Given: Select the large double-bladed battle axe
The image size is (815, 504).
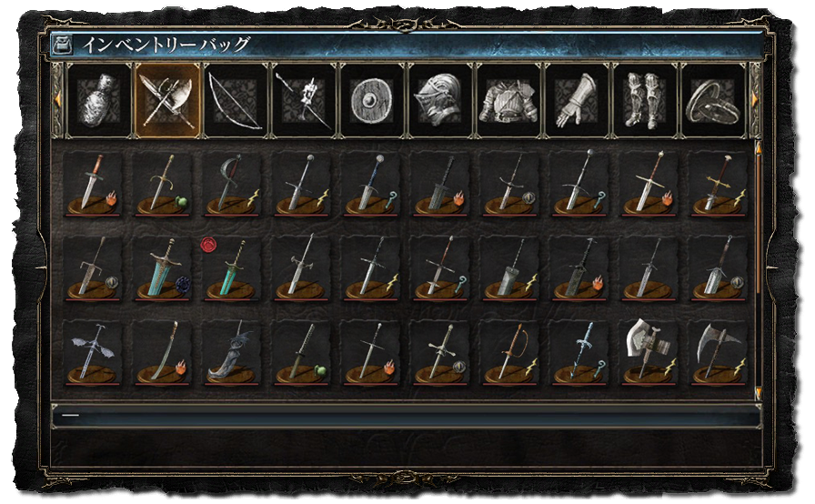Looking at the screenshot, I should pos(649,353).
